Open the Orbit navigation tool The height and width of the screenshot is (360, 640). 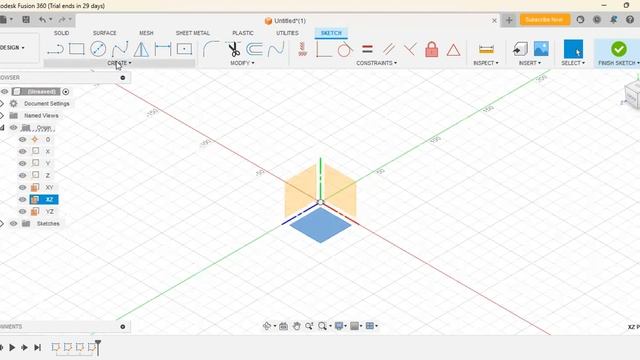(267, 326)
